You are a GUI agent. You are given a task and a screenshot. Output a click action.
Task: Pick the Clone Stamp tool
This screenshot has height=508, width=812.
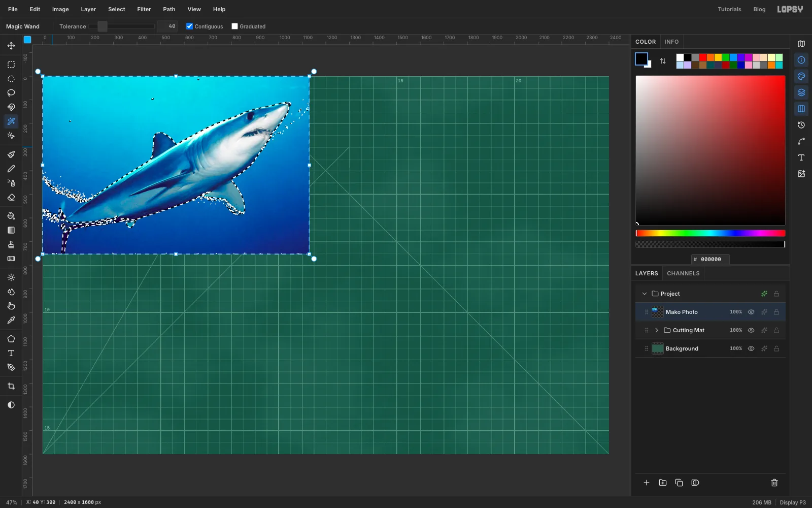click(11, 244)
